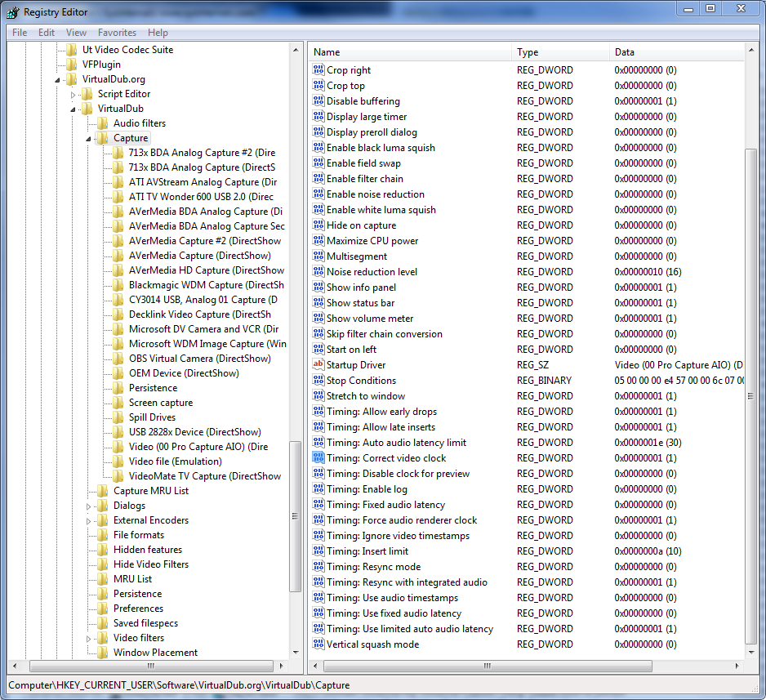The height and width of the screenshot is (700, 766).
Task: Expand the Script Editor key
Action: (73, 94)
